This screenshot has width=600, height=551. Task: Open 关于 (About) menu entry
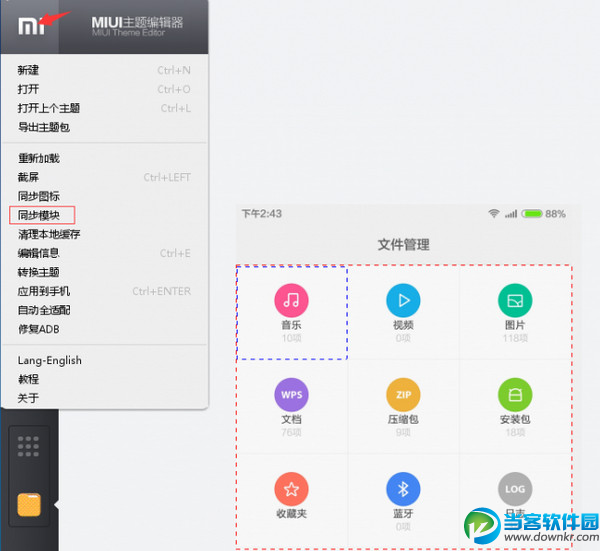coord(28,398)
